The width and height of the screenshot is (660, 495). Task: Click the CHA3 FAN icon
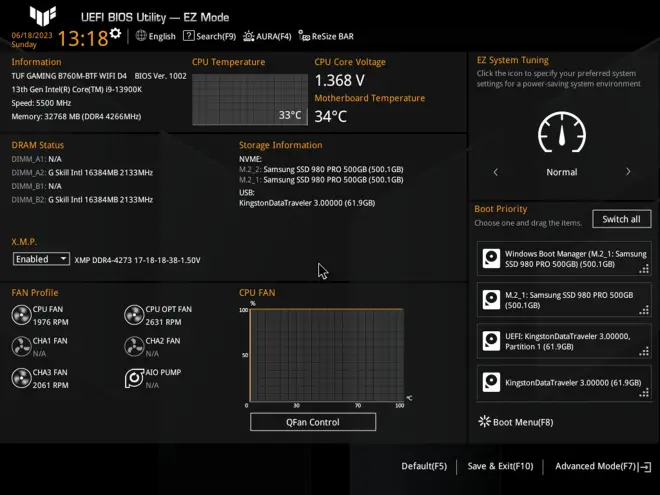21,378
